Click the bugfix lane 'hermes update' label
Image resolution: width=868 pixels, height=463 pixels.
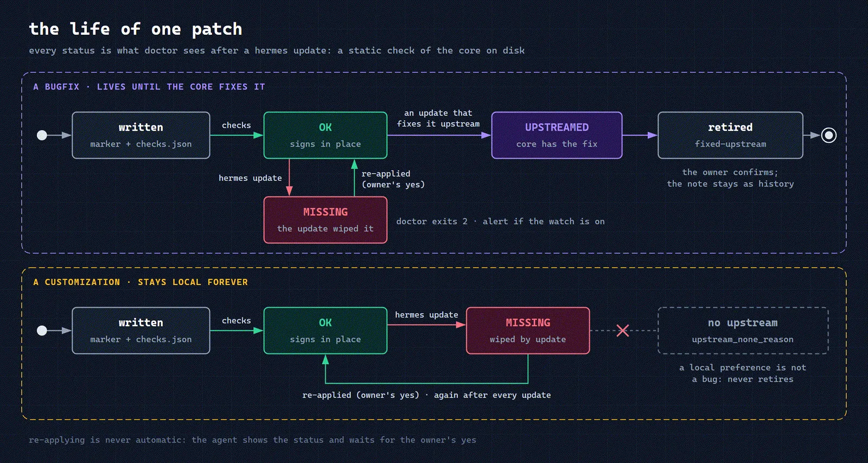point(250,178)
